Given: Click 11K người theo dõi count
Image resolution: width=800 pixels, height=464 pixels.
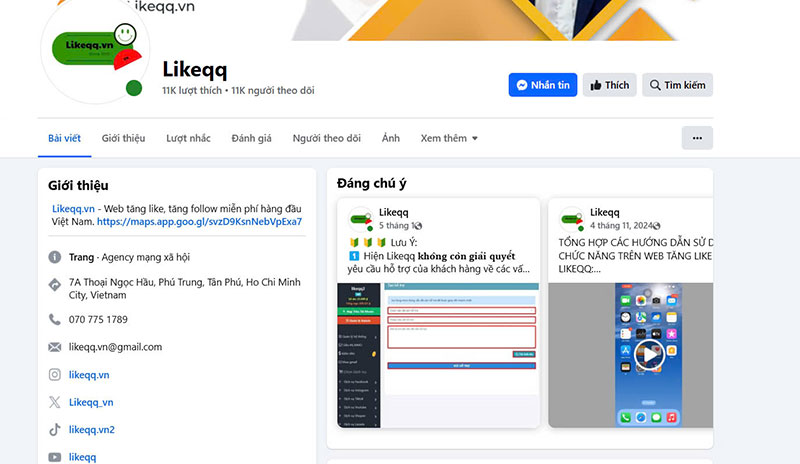Looking at the screenshot, I should point(272,90).
